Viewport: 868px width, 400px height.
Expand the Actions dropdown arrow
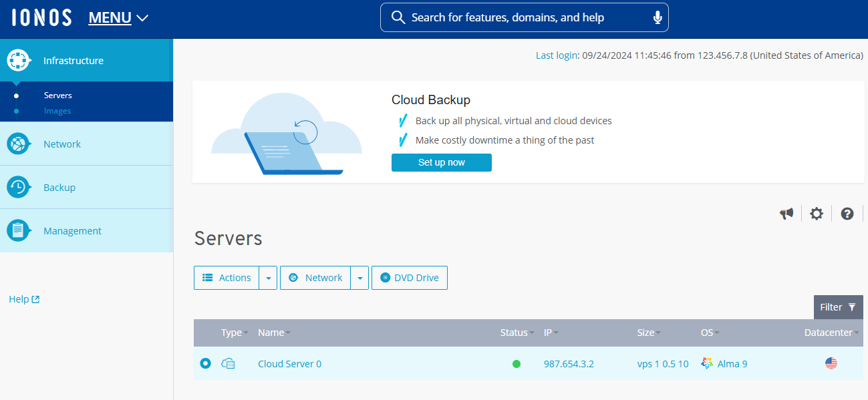268,278
